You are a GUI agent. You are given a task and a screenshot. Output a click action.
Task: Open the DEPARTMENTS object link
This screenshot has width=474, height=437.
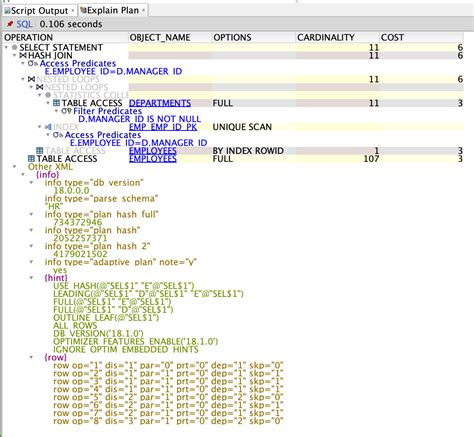pyautogui.click(x=160, y=103)
